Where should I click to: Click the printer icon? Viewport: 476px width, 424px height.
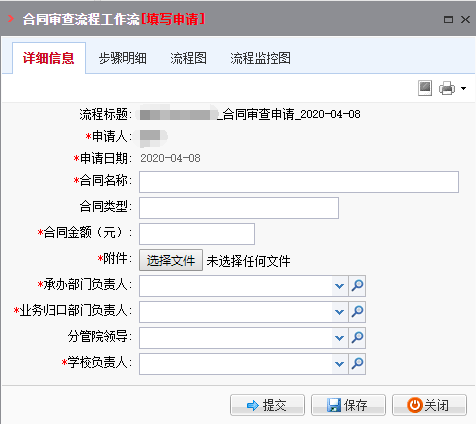[447, 88]
